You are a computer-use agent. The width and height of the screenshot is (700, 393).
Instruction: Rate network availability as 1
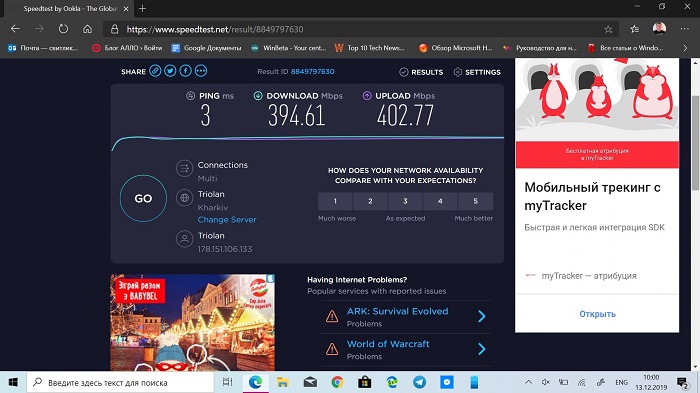click(335, 201)
